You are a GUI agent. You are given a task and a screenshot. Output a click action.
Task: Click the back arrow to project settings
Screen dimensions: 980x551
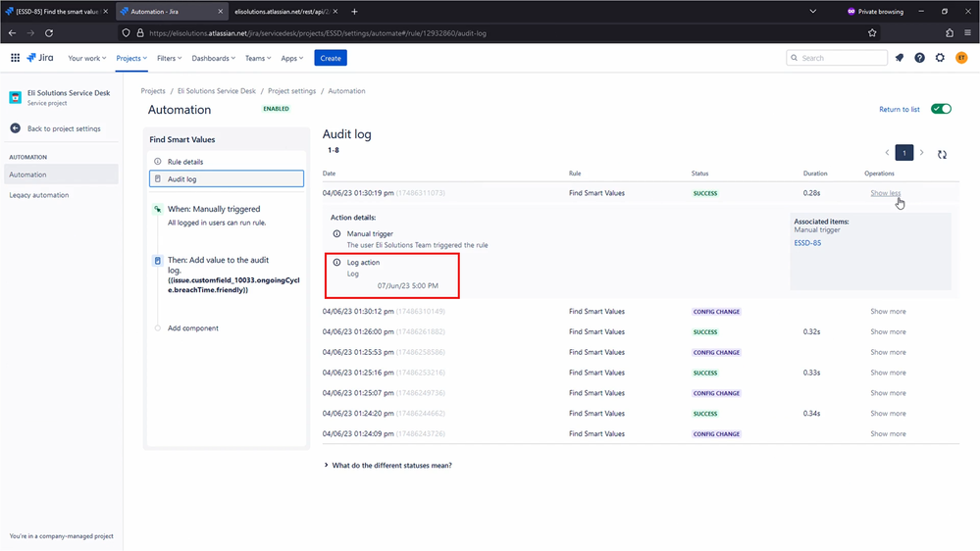pyautogui.click(x=16, y=128)
